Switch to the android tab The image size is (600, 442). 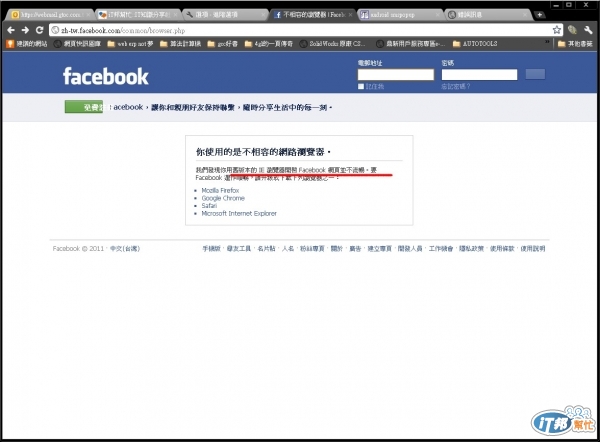coord(400,15)
